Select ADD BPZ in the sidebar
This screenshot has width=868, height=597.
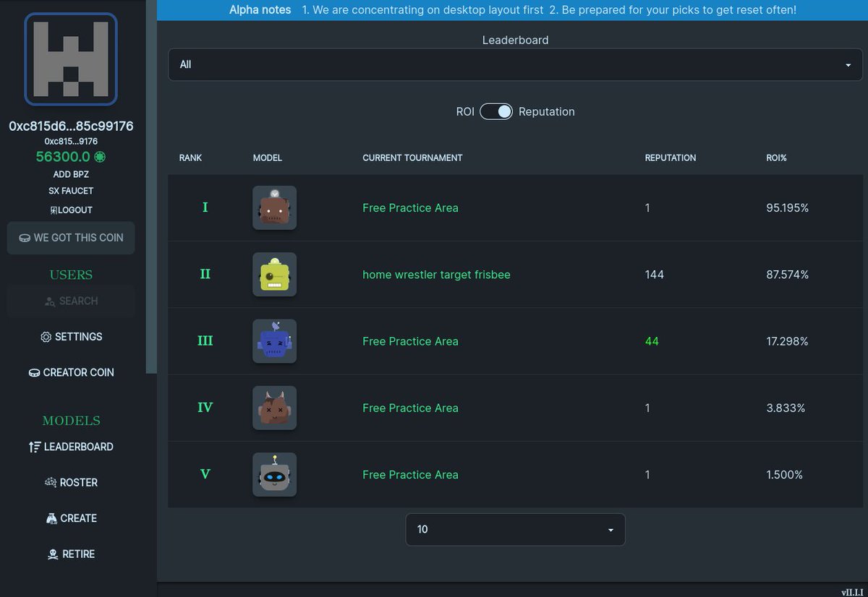[70, 174]
